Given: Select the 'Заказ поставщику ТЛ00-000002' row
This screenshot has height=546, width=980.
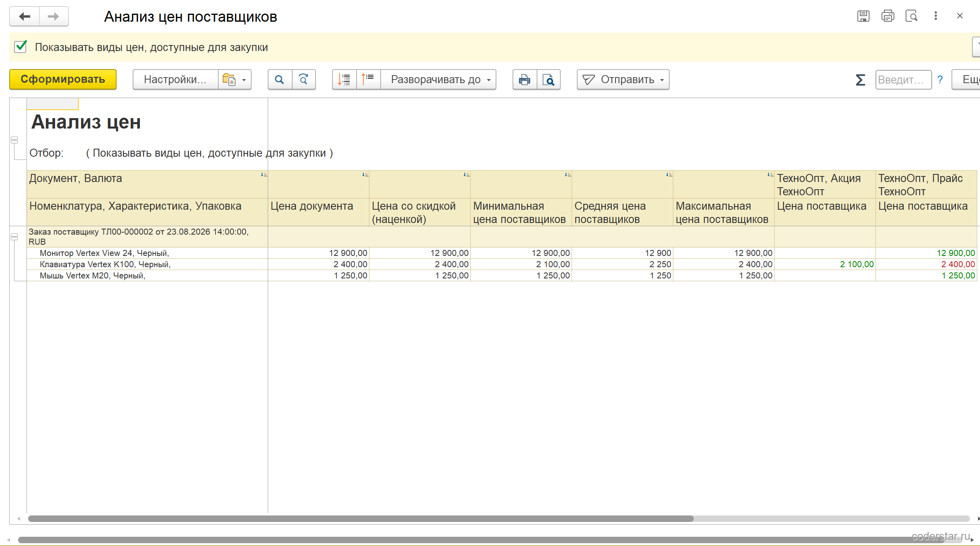Looking at the screenshot, I should [x=147, y=237].
